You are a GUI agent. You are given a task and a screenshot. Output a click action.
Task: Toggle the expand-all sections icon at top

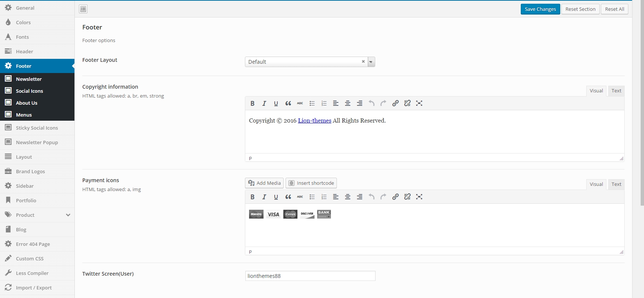point(83,9)
